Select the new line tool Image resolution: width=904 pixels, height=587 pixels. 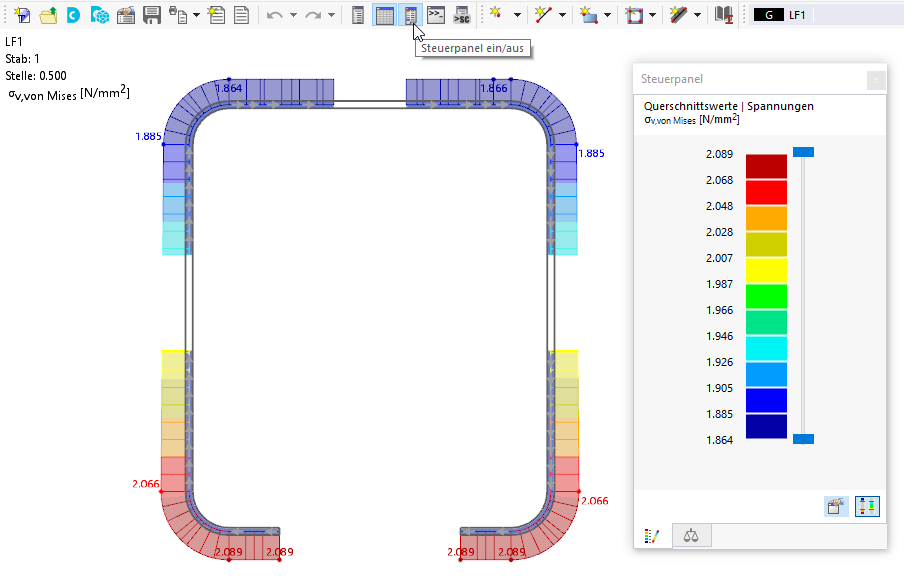coord(543,15)
